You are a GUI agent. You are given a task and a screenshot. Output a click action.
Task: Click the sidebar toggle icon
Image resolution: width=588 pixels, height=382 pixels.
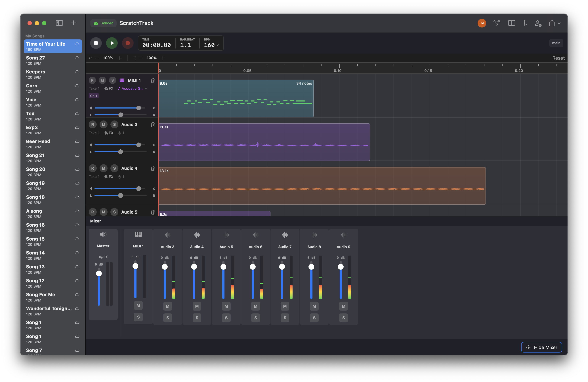pos(59,23)
